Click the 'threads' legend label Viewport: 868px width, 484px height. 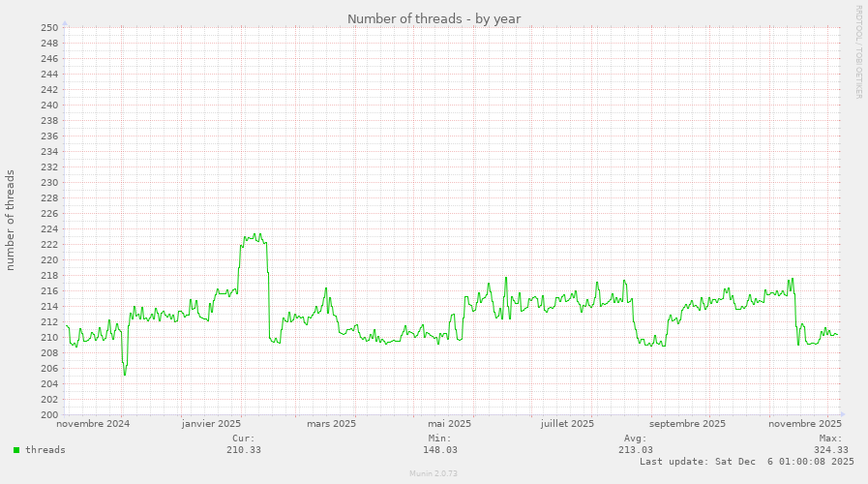(45, 450)
